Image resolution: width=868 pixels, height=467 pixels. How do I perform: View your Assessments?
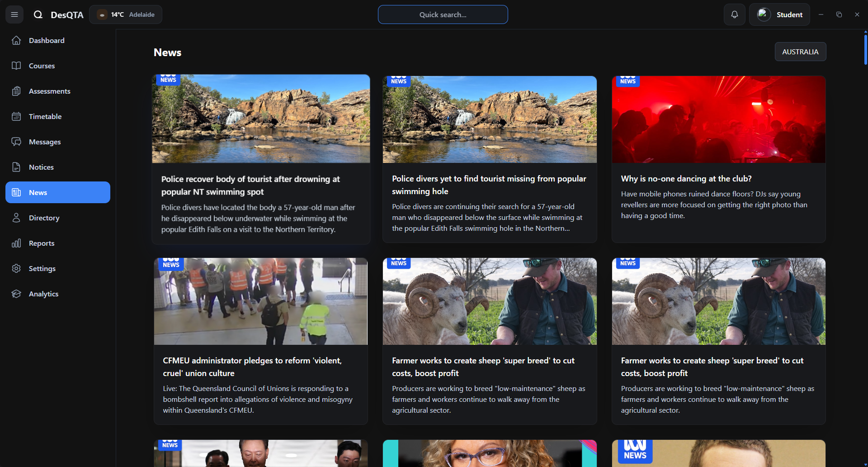tap(49, 91)
